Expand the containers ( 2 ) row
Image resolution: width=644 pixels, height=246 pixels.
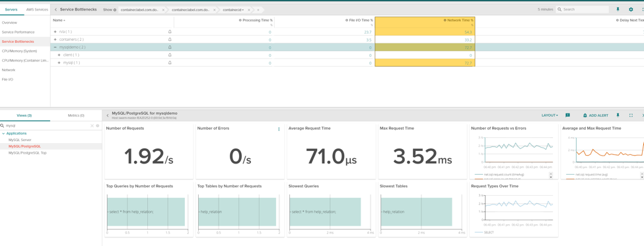[55, 40]
